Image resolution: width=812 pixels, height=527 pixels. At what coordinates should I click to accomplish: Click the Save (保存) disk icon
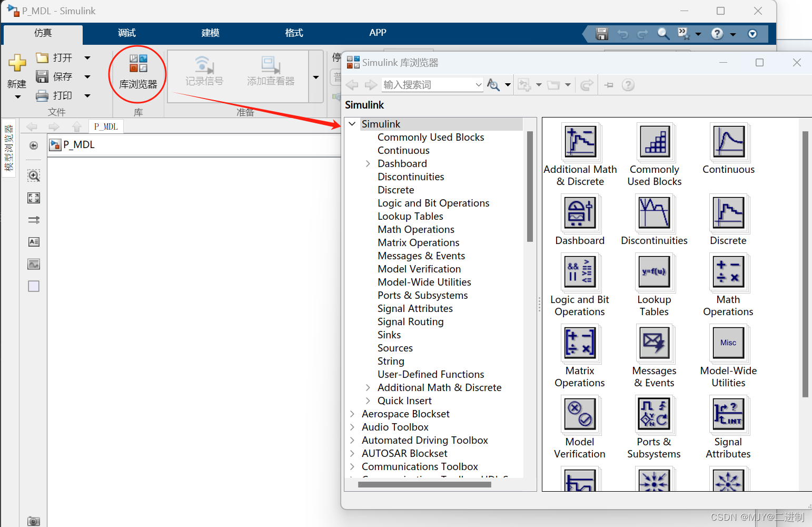tap(42, 76)
